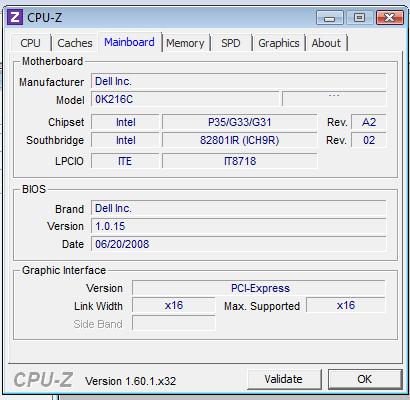Minimize the CPU-Z window
410x400 pixels.
(330, 17)
